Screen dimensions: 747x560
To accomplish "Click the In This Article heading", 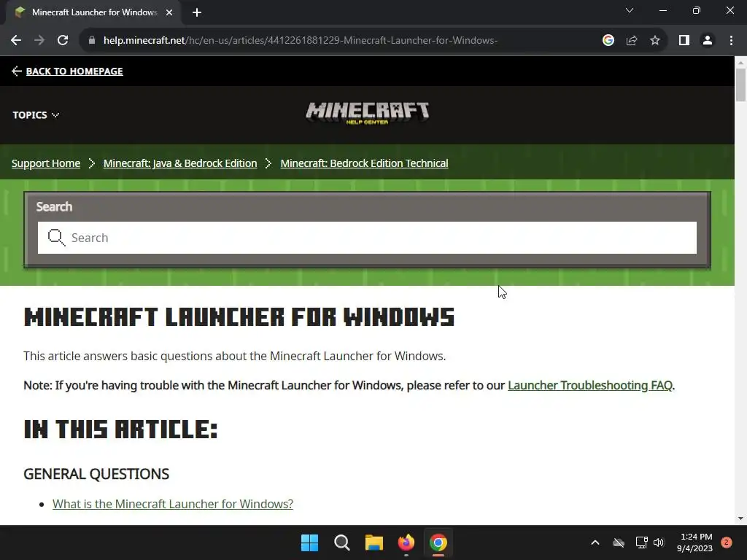I will 120,429.
